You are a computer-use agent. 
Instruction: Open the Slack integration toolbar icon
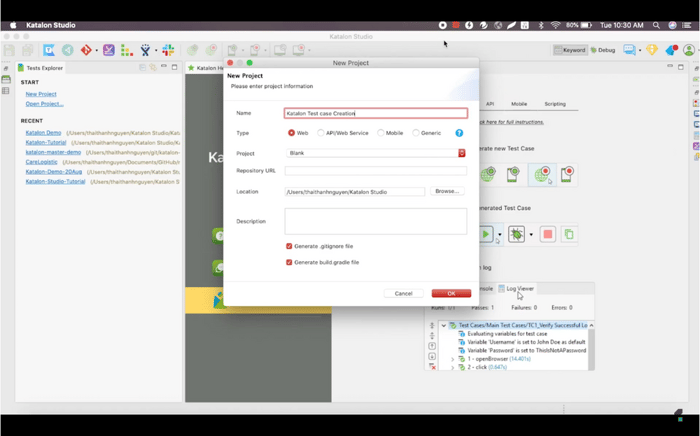[168, 50]
